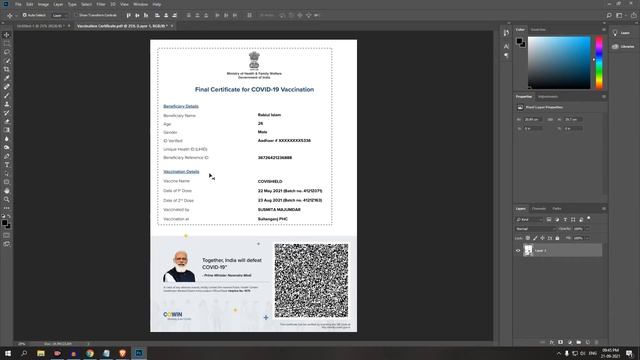
Task: Toggle lock position button
Action: pos(542,238)
